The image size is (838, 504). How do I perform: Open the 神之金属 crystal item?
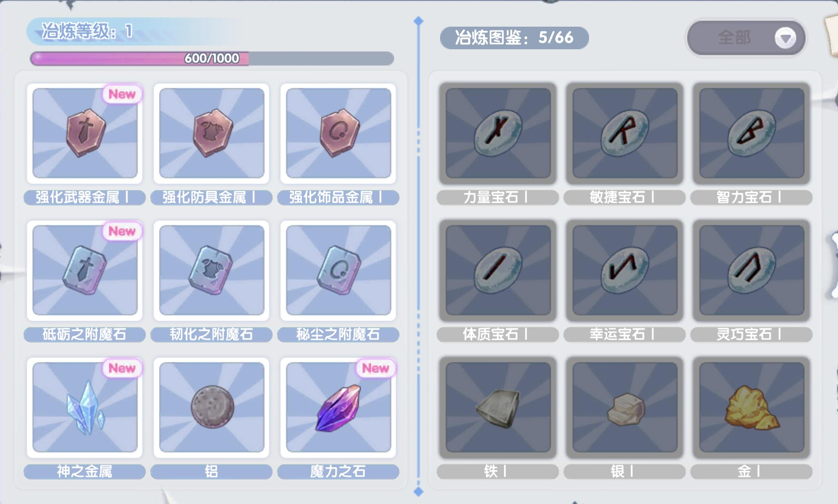tap(85, 407)
